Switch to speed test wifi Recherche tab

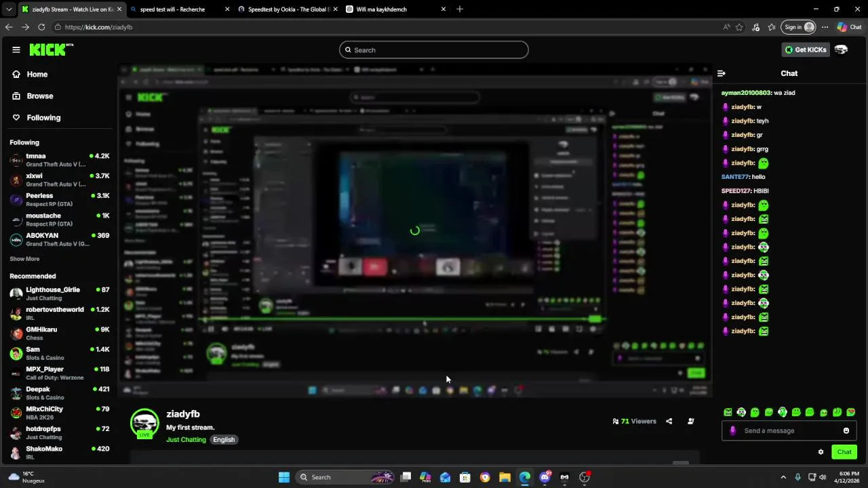178,9
